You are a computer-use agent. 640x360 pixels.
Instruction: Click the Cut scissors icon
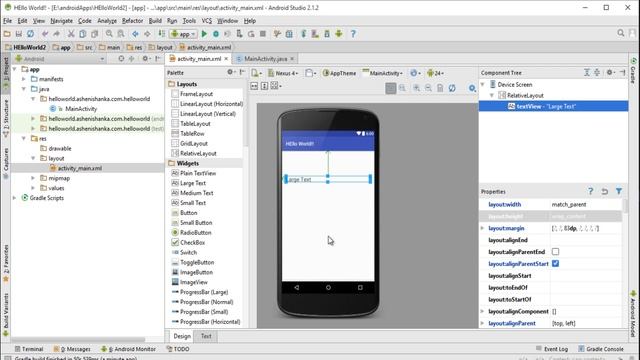click(71, 34)
